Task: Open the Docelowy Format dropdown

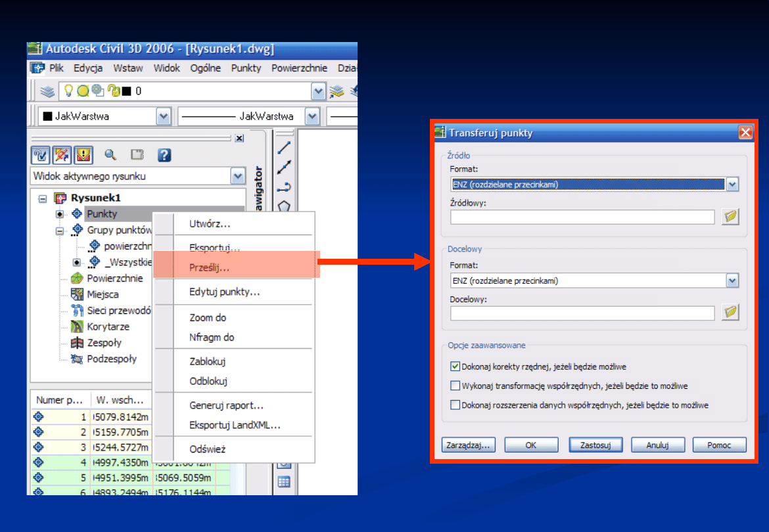Action: point(732,280)
